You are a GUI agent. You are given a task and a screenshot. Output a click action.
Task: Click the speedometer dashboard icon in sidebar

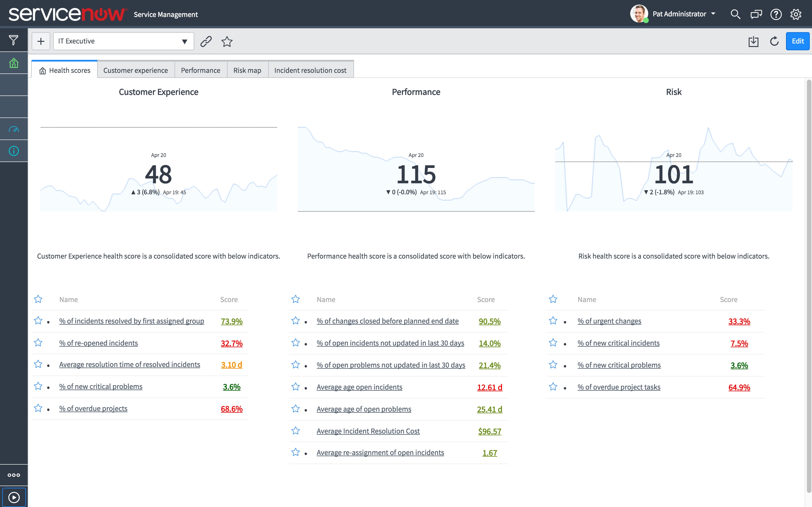pos(13,129)
